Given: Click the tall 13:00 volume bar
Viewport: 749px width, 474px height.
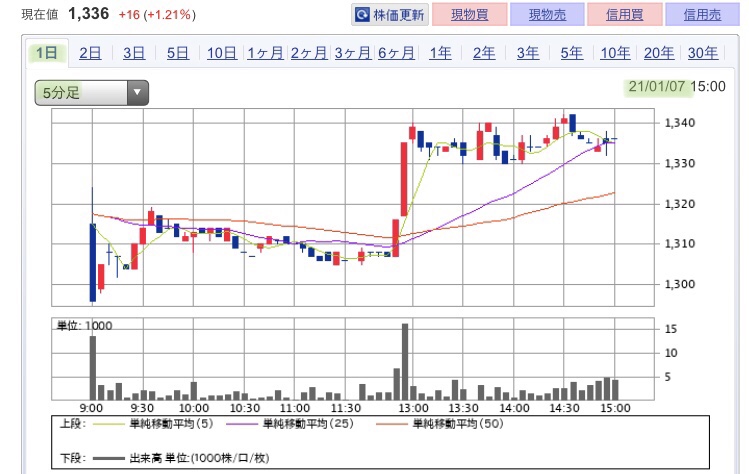Looking at the screenshot, I should 405,362.
